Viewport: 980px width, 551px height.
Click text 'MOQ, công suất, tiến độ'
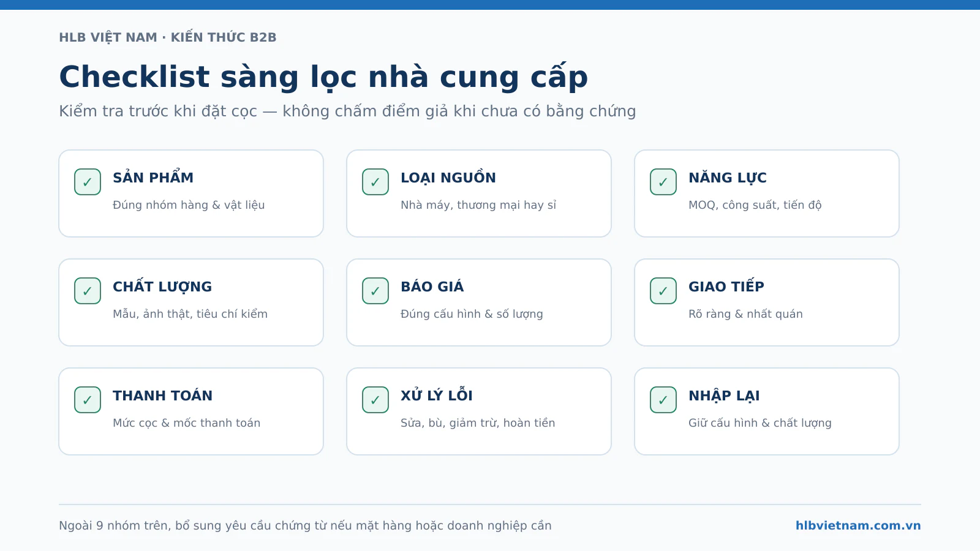(x=755, y=204)
